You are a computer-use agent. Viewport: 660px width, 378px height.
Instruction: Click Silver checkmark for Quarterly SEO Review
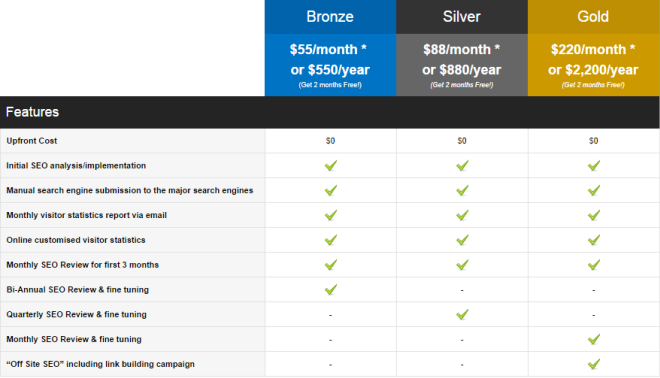point(462,314)
